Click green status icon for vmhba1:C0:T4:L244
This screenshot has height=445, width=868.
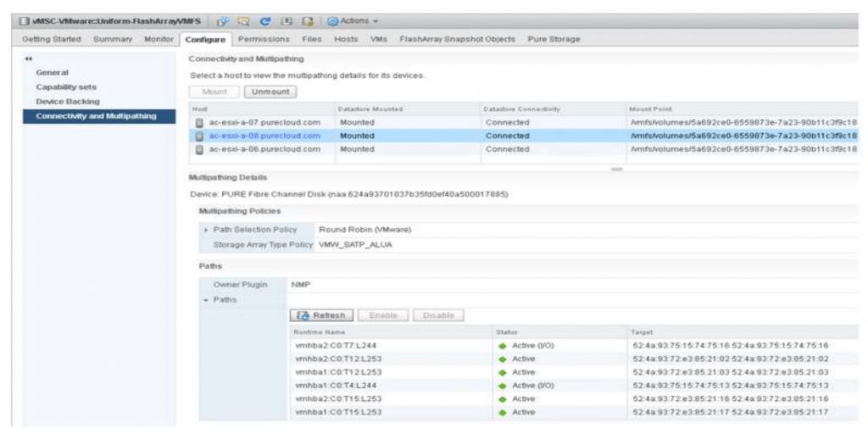coord(503,386)
